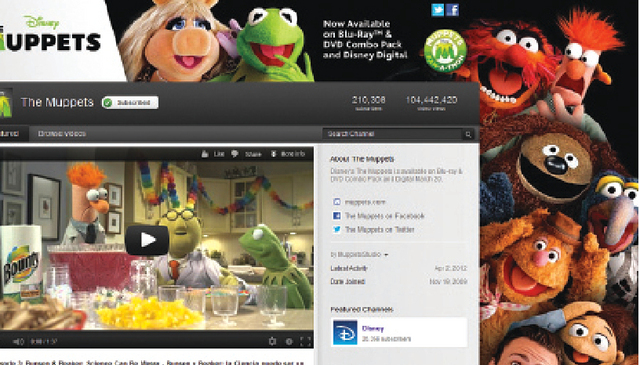Select the Featured tab
Viewport: 640px width, 365px height.
pos(9,134)
